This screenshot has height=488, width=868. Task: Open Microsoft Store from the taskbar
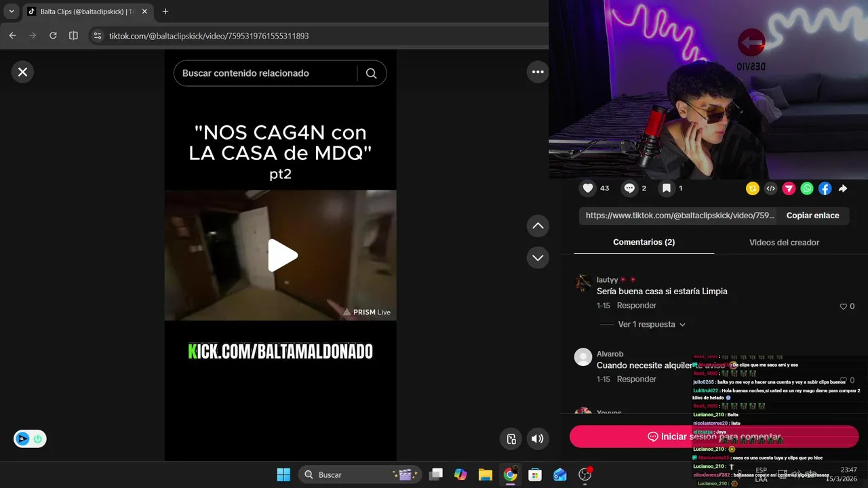pyautogui.click(x=535, y=474)
